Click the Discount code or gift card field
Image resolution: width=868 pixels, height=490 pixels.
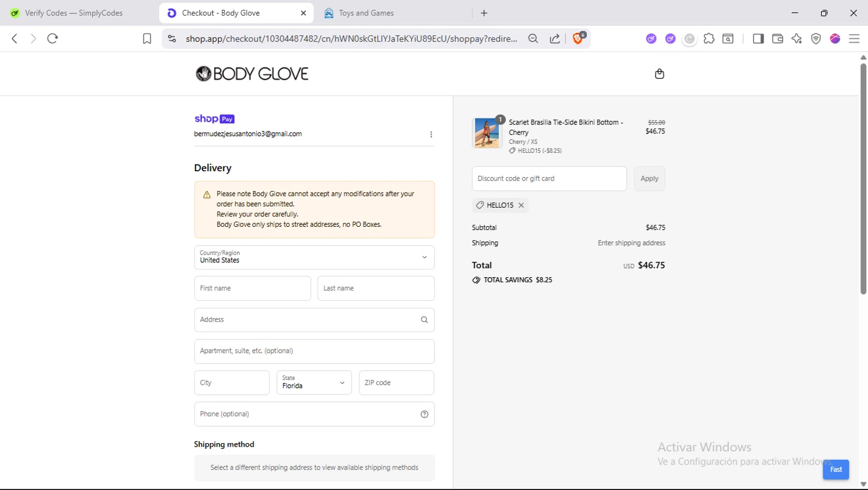coord(549,179)
